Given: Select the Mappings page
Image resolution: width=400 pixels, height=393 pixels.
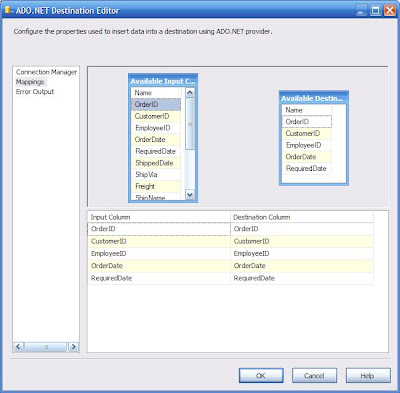Looking at the screenshot, I should tap(30, 82).
